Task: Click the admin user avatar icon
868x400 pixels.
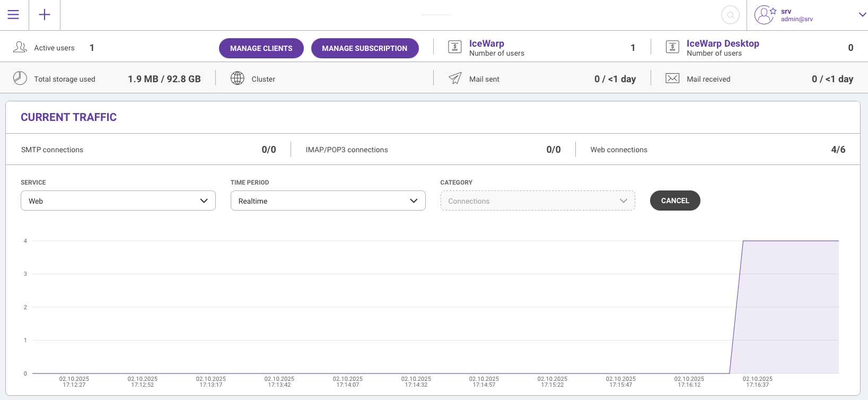Action: pos(764,15)
